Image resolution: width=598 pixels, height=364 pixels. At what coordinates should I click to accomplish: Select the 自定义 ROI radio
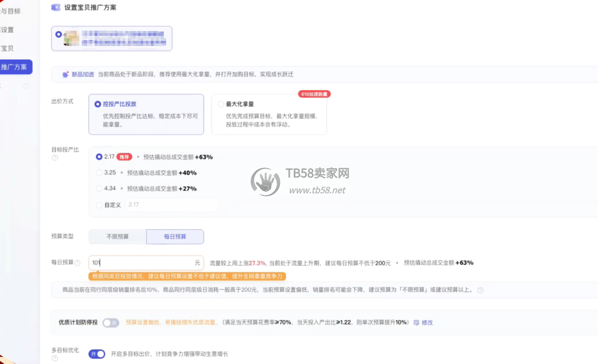click(x=99, y=205)
